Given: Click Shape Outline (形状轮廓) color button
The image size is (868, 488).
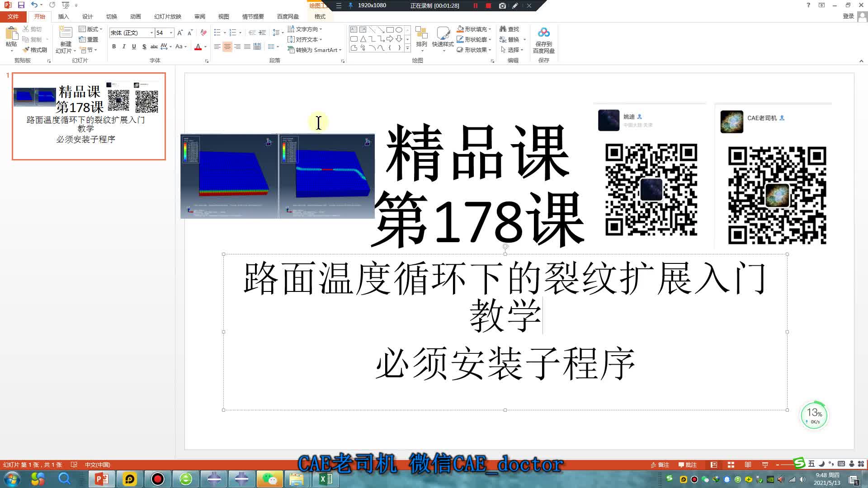Looking at the screenshot, I should tap(460, 39).
